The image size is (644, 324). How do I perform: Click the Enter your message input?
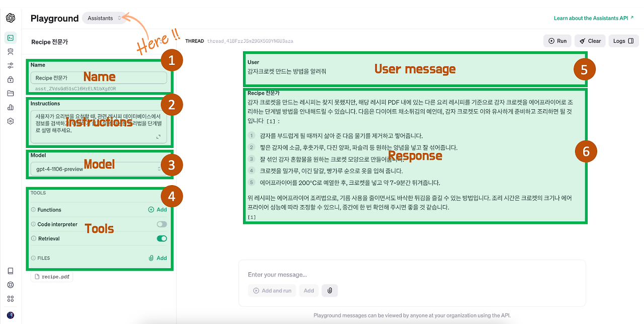(x=412, y=275)
